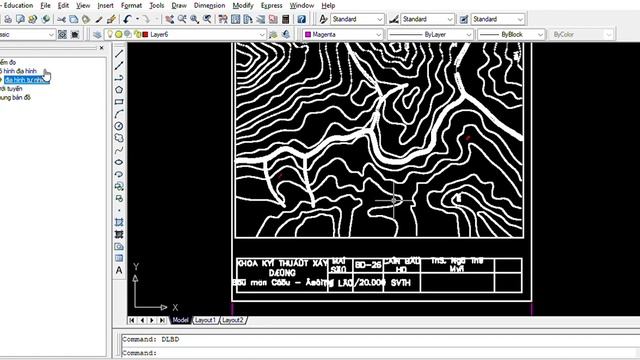The image size is (640, 360).
Task: Select the Polygon tool
Action: point(119,89)
